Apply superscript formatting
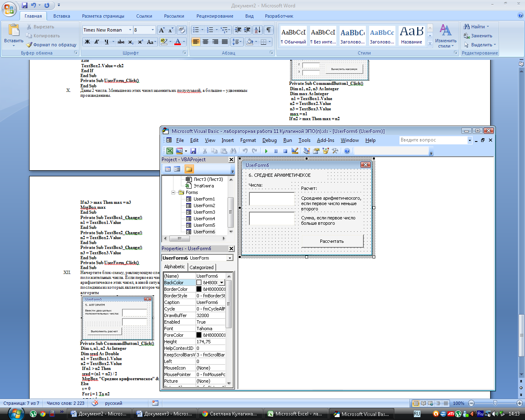 click(x=140, y=42)
